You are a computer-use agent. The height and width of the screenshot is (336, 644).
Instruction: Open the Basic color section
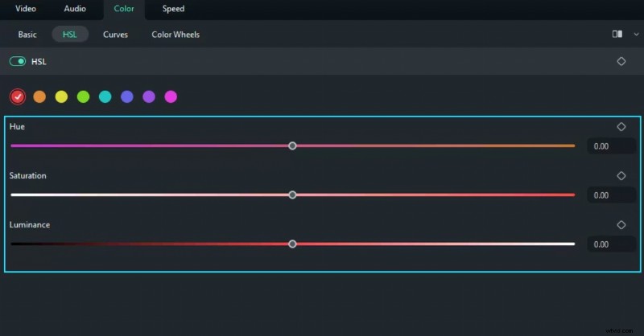27,35
